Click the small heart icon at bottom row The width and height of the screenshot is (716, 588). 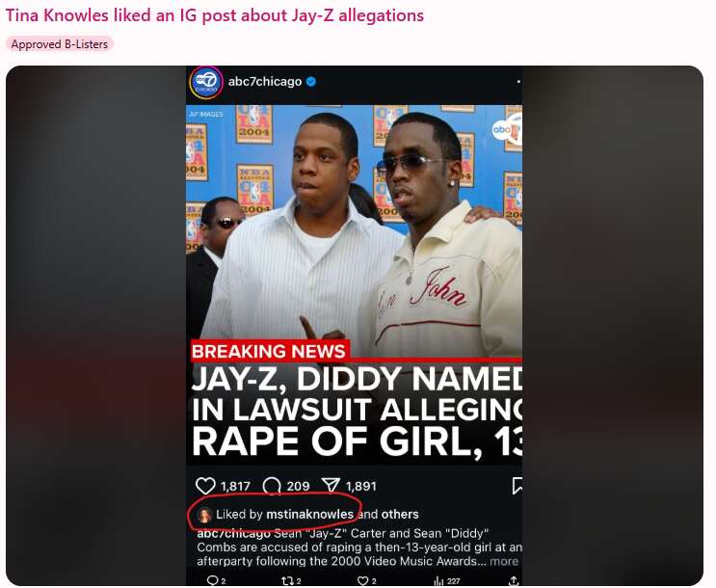click(362, 580)
